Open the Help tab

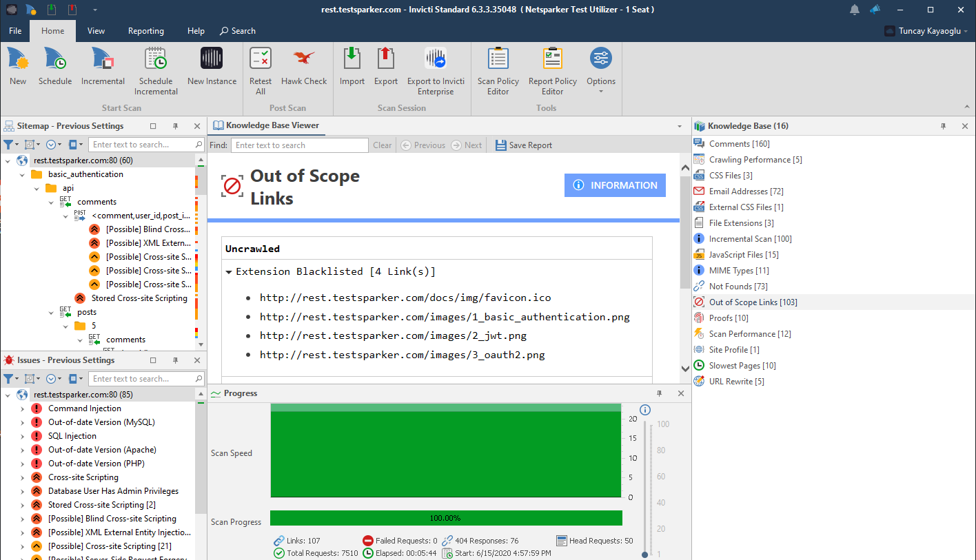[x=196, y=31]
